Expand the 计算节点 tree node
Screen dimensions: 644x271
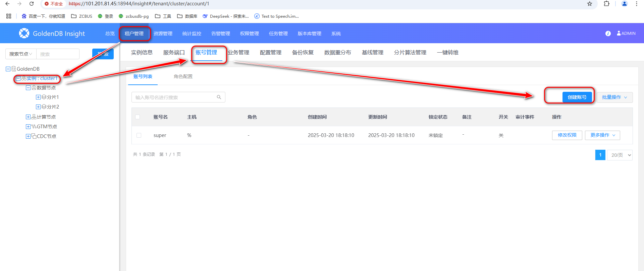pyautogui.click(x=28, y=117)
